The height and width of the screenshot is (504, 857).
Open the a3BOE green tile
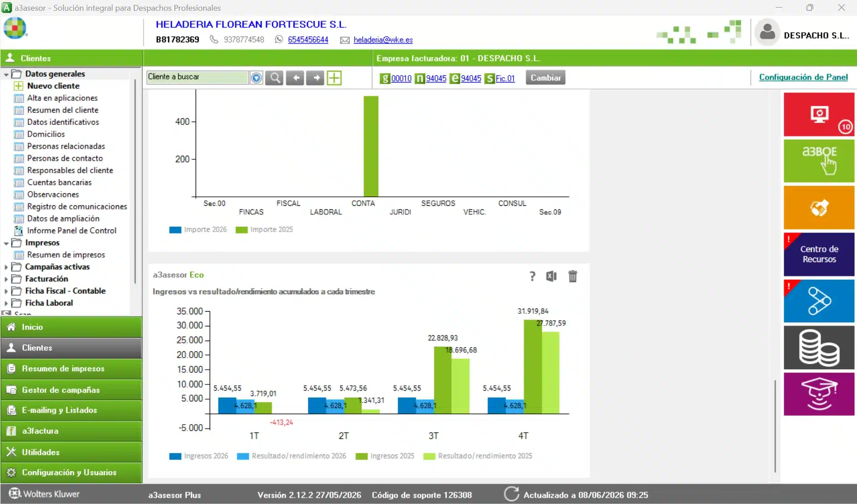pos(819,161)
